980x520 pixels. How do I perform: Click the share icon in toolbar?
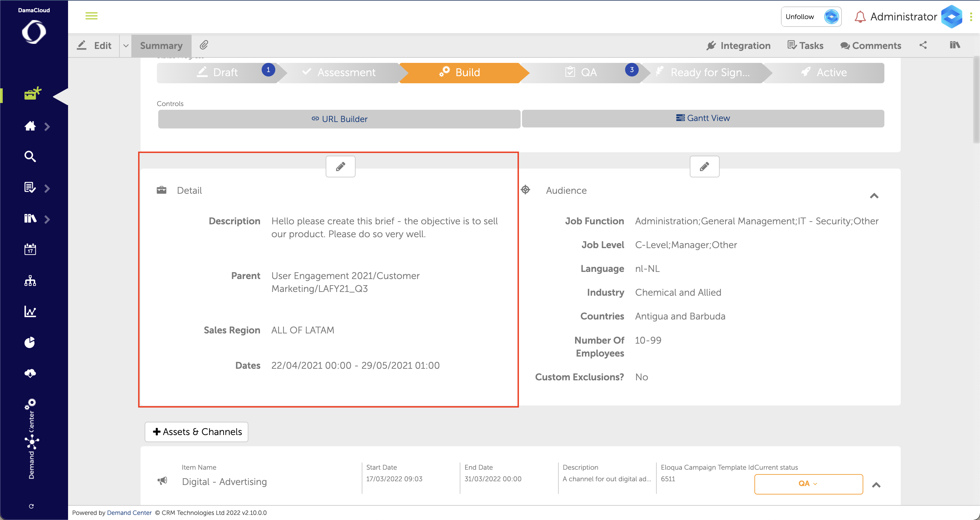click(x=923, y=45)
